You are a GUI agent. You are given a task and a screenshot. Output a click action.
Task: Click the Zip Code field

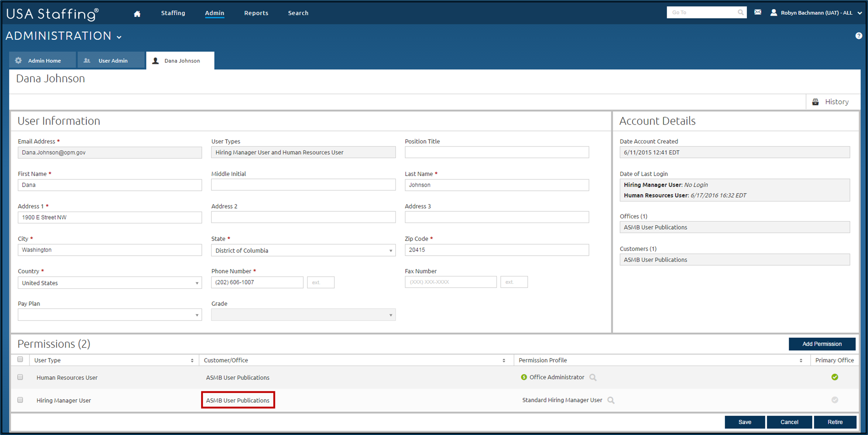pyautogui.click(x=497, y=250)
